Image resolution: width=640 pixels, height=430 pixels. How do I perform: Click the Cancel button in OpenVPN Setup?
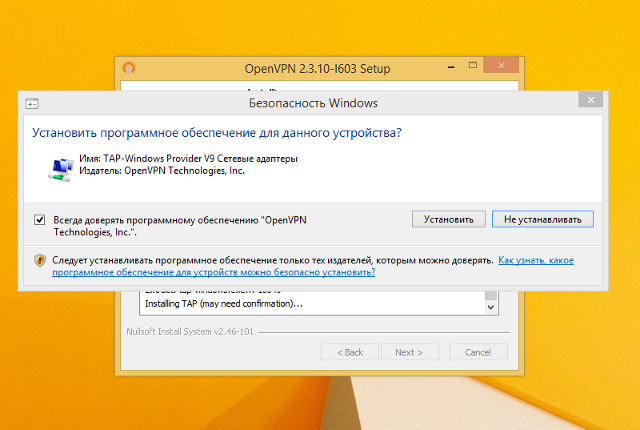[478, 352]
